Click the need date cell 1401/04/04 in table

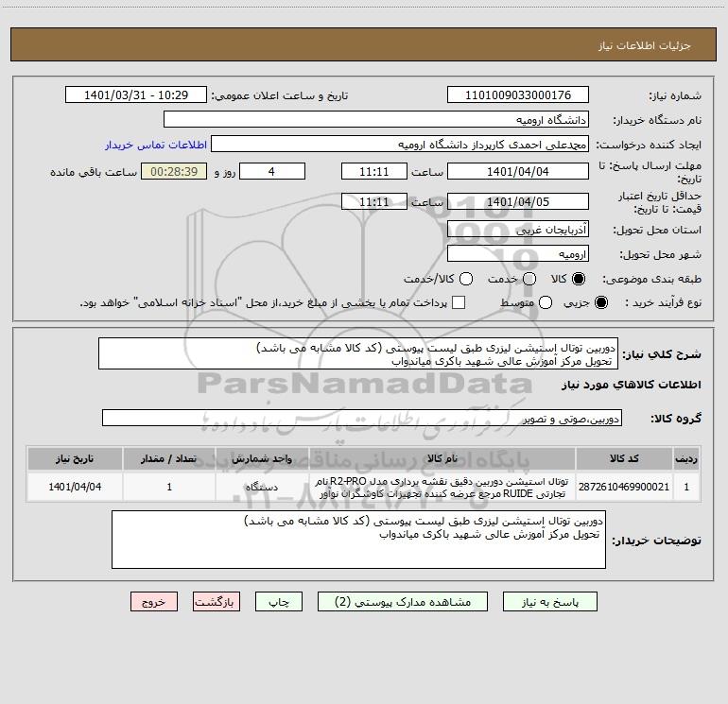75,487
